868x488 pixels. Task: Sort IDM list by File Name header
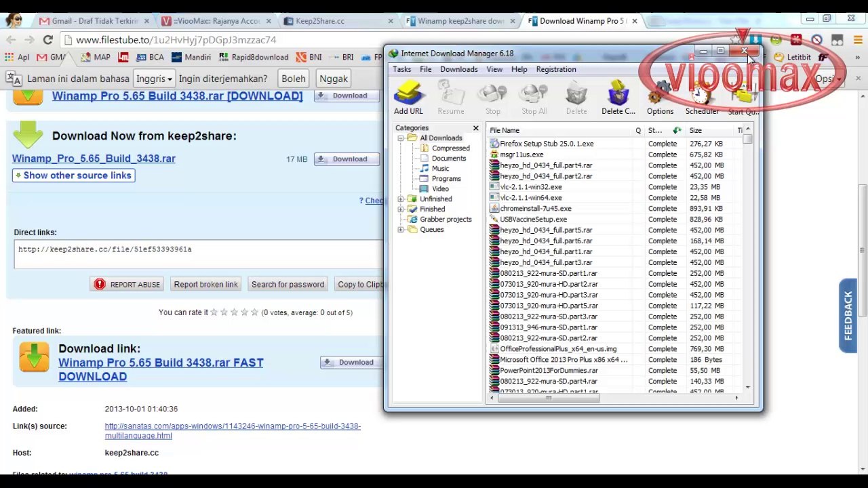point(560,131)
